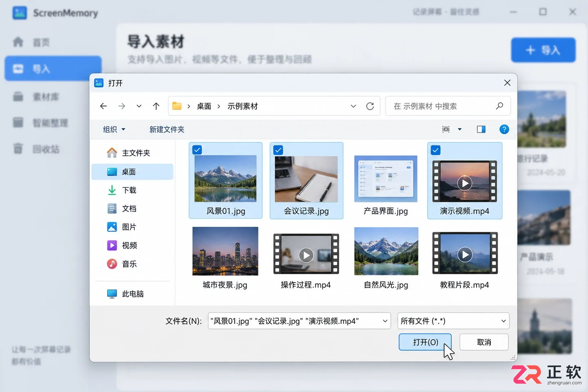The width and height of the screenshot is (588, 392).
Task: Expand the 文件名 combo box arrow
Action: pos(385,321)
